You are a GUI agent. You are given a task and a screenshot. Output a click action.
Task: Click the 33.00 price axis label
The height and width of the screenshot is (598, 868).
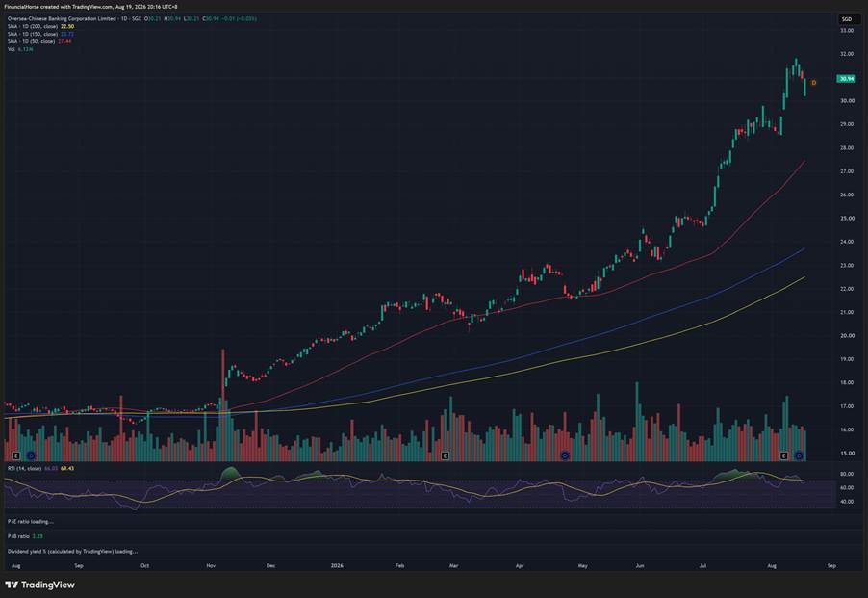click(847, 31)
